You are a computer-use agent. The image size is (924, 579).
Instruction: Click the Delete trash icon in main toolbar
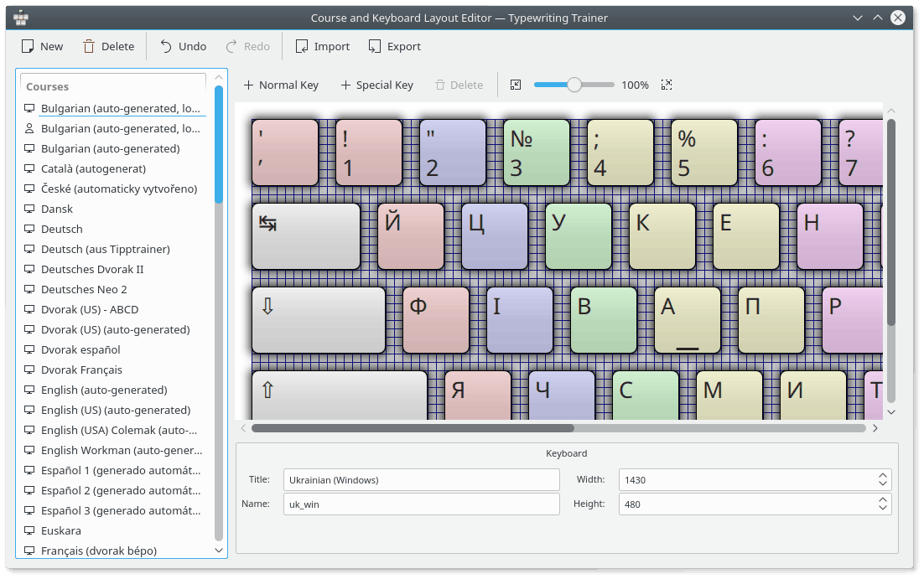89,46
